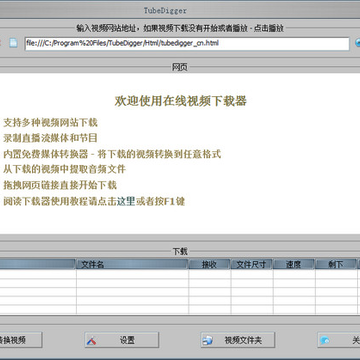This screenshot has height=360, width=360.
Task: Click the line 录制直播流媒体和节目
Action: tap(50, 138)
